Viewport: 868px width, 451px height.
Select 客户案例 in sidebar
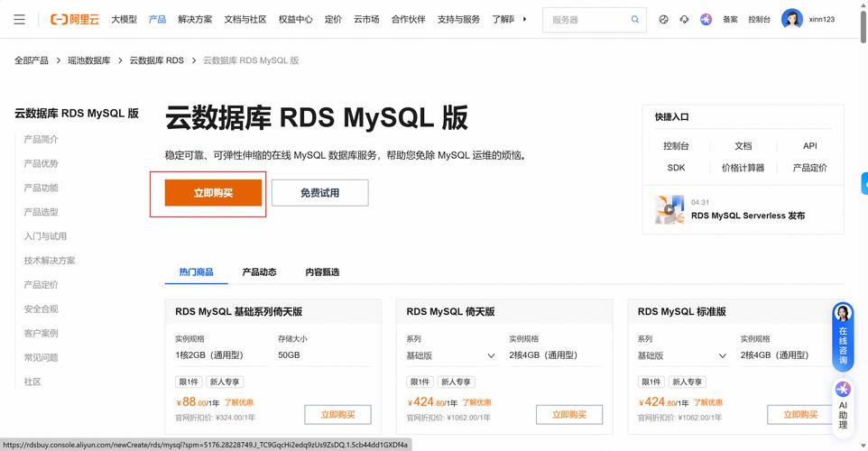pyautogui.click(x=41, y=334)
